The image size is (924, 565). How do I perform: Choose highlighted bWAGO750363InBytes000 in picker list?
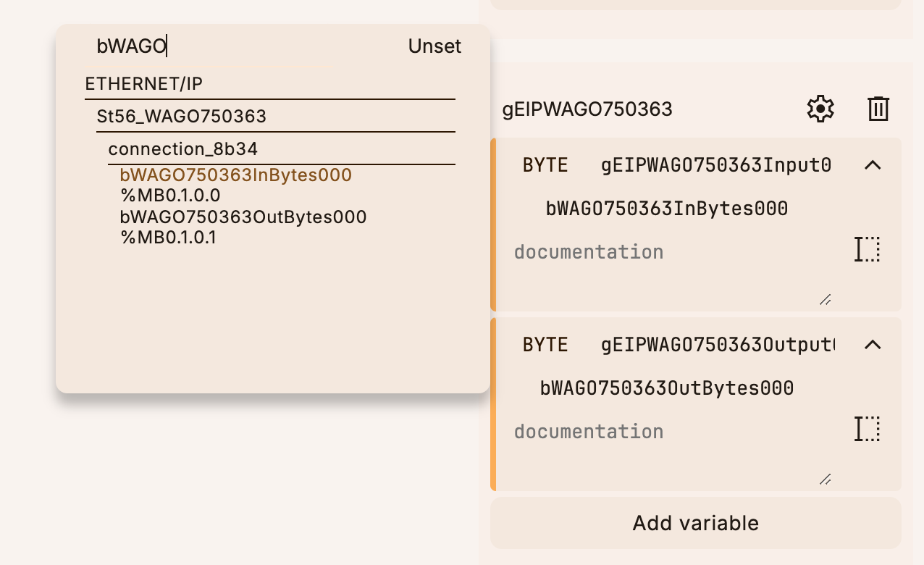235,175
